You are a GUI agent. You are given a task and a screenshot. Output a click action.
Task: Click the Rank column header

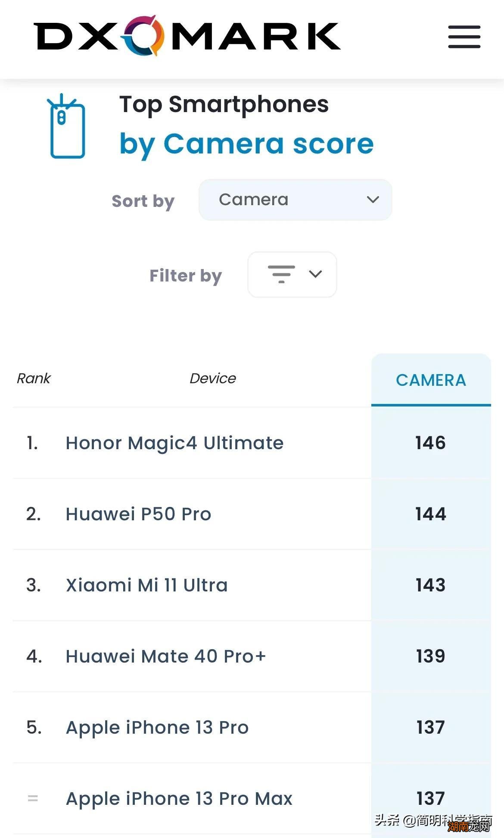pos(34,378)
